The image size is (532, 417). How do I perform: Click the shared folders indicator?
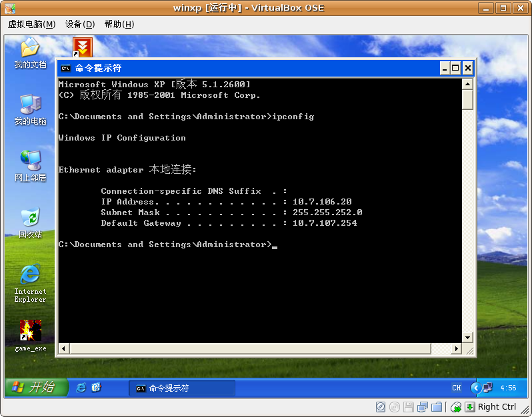coord(437,407)
